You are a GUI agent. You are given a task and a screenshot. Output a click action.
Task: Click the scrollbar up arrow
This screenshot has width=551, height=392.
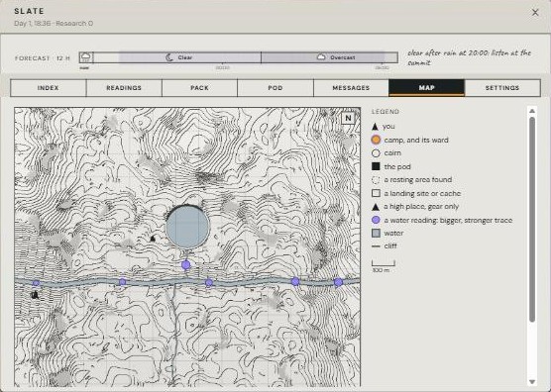[x=532, y=111]
